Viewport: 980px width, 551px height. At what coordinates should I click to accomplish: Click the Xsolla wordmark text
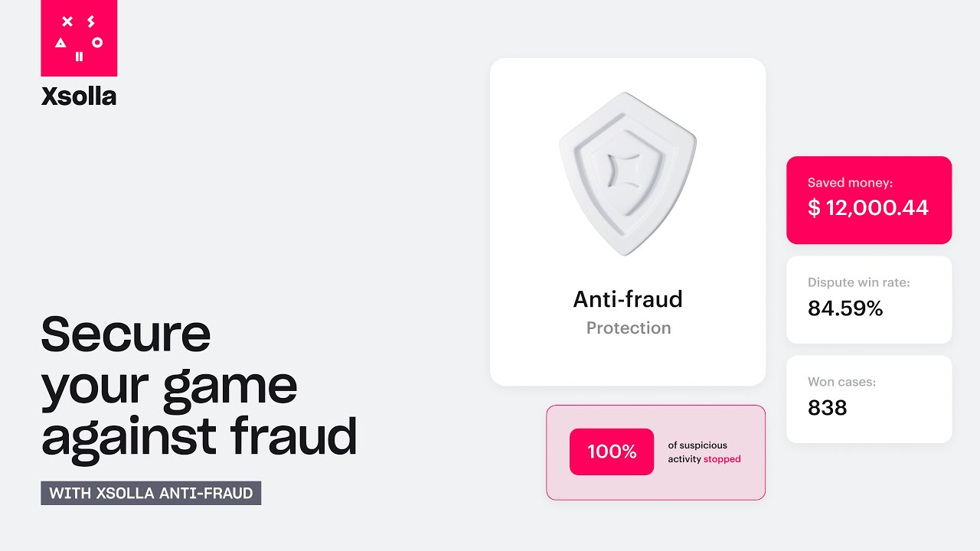79,96
